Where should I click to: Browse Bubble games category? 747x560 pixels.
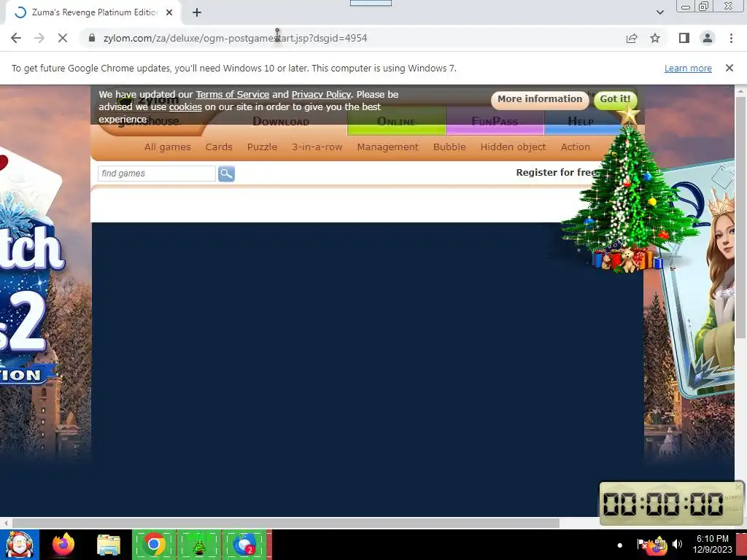(x=449, y=147)
